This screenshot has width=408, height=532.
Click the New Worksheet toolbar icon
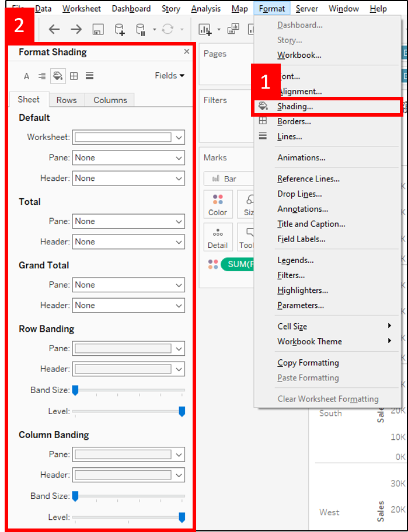pos(205,30)
